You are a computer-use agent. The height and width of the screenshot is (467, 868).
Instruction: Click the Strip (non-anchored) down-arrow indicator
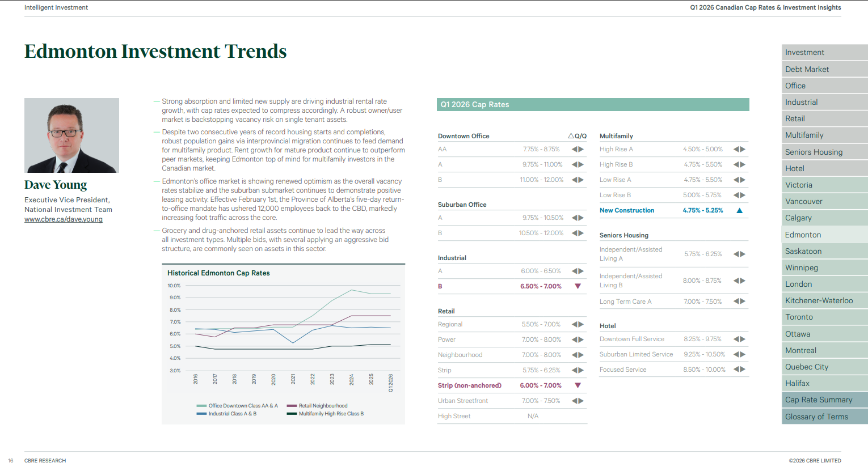tap(578, 385)
